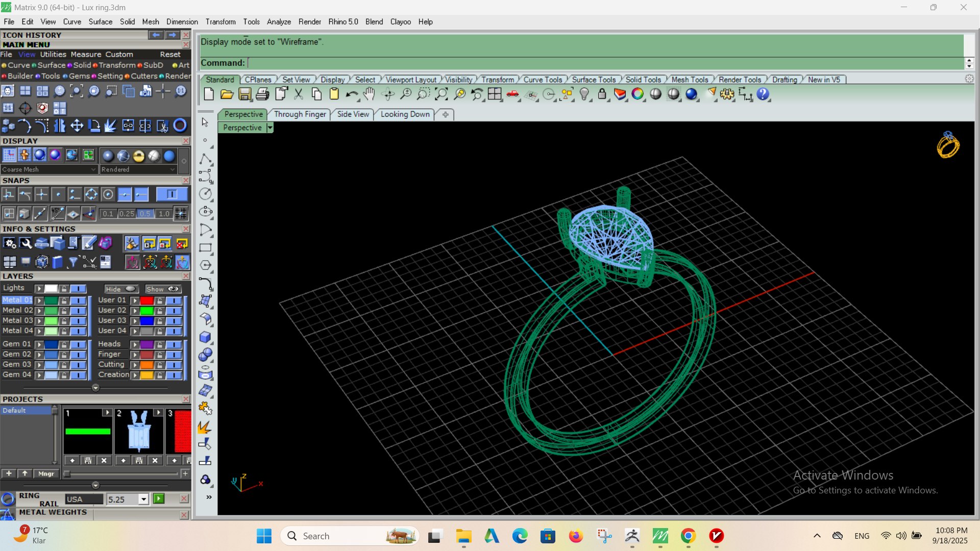Select the Rectangle tool in left toolbar

[206, 248]
